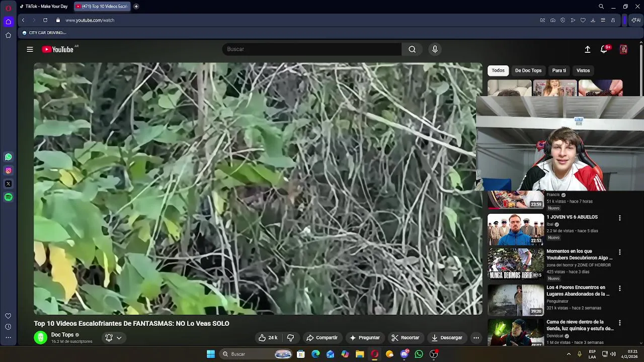The image size is (644, 362).
Task: Open a new Opera tab with plus
Action: [x=136, y=7]
